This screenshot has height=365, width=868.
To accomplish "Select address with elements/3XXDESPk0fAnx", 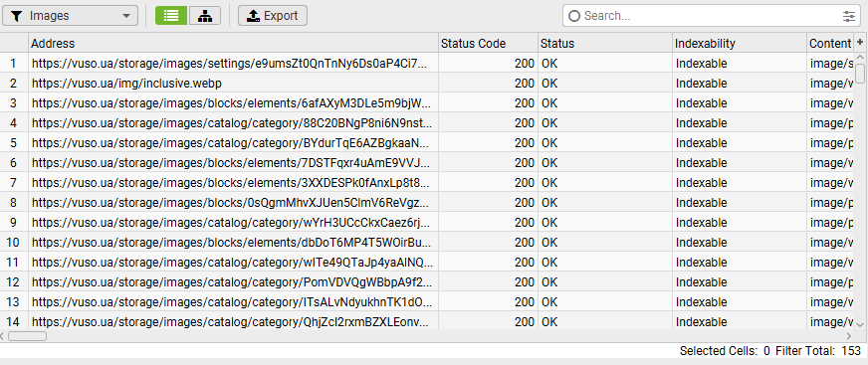I will click(233, 183).
